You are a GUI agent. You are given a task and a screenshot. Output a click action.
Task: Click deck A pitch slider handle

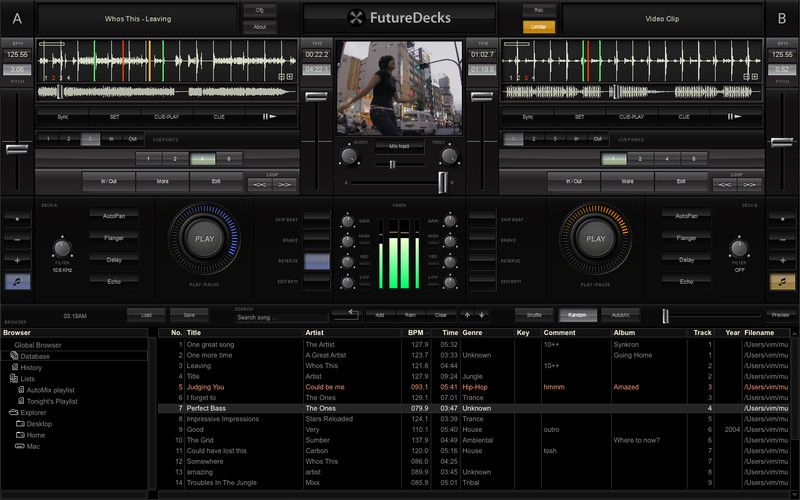17,148
